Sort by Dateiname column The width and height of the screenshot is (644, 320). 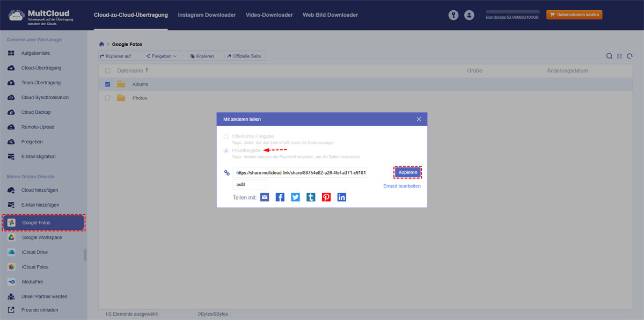133,70
